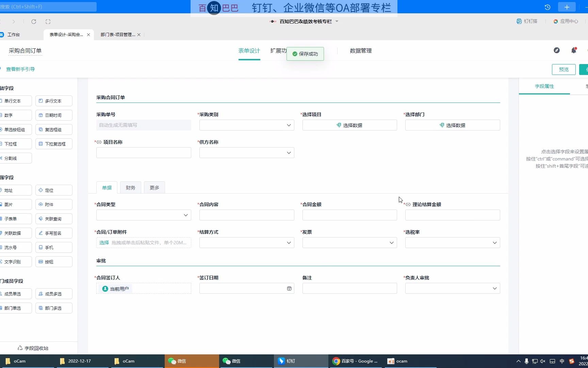Add the 关联查询 field
This screenshot has height=368, width=588.
(x=54, y=219)
